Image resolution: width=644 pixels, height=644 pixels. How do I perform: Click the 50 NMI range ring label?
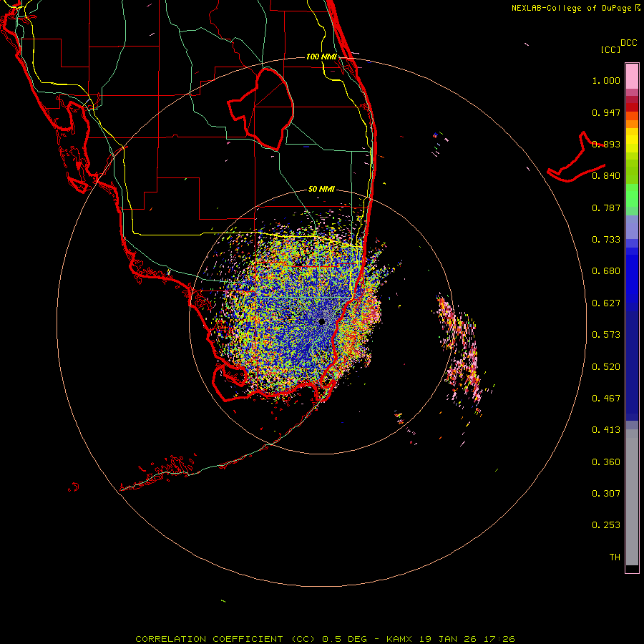pyautogui.click(x=321, y=190)
